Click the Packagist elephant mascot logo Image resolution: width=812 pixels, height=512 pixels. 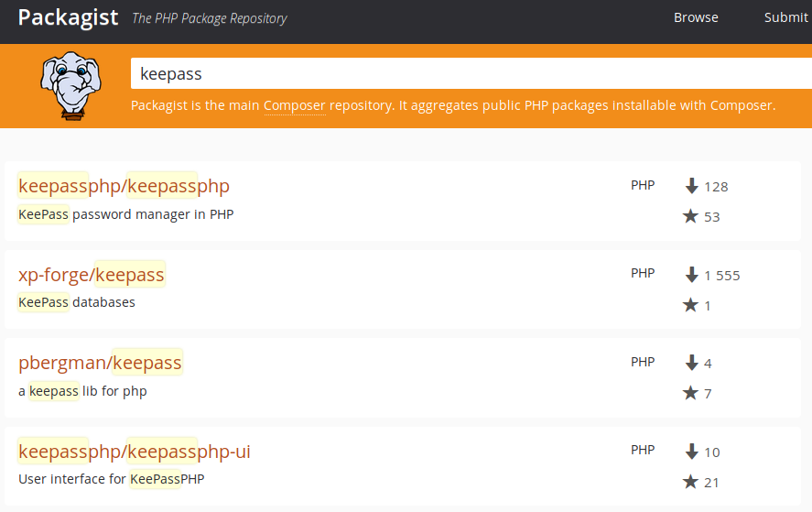70,86
